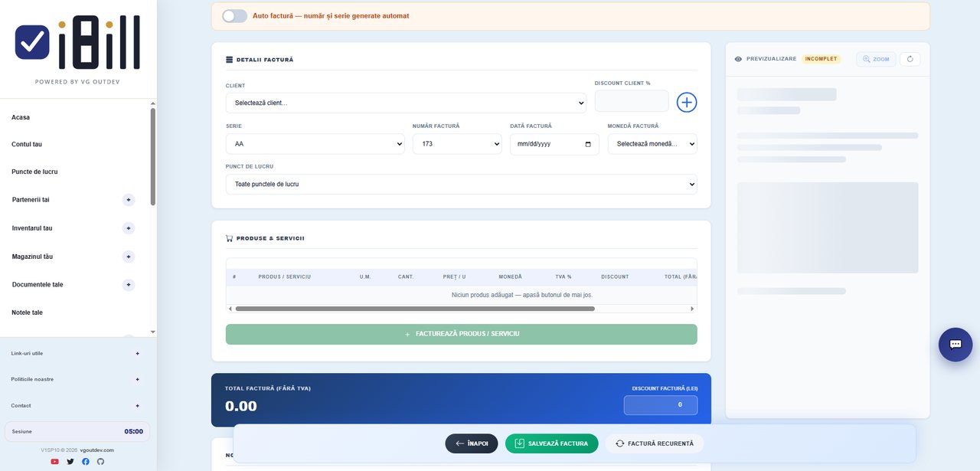Click the 0.00 total invoice value
The width and height of the screenshot is (980, 471).
click(x=241, y=406)
